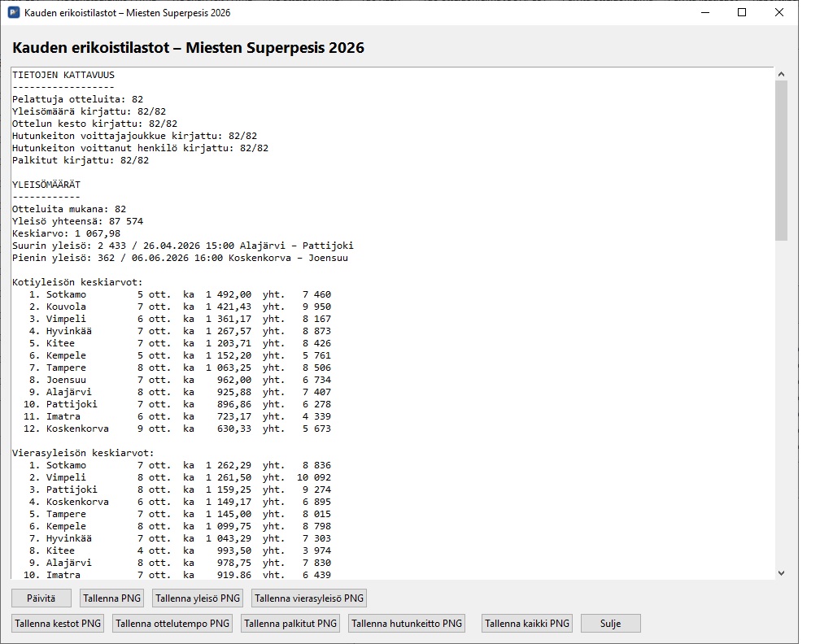Click 'Pelattuja otteluita: 82' line

[77, 99]
